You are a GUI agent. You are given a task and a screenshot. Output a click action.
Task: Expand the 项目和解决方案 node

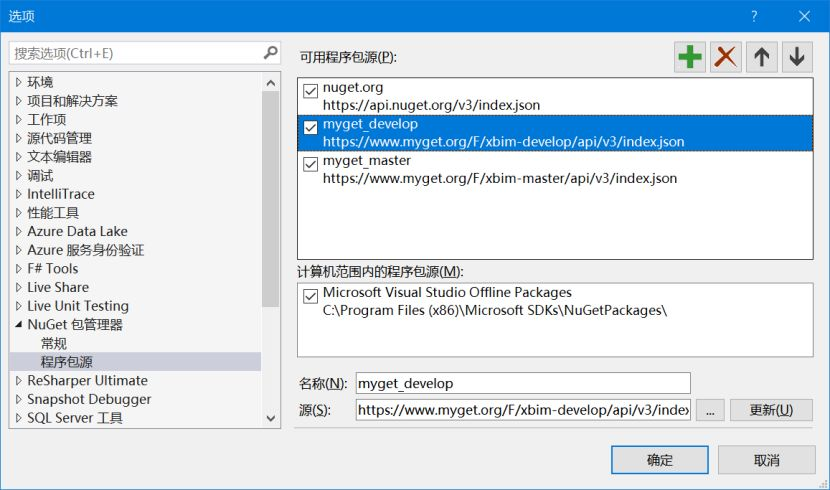(x=19, y=101)
